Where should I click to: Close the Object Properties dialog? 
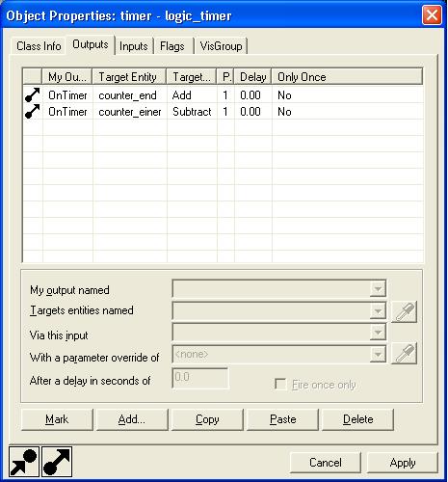pos(432,15)
